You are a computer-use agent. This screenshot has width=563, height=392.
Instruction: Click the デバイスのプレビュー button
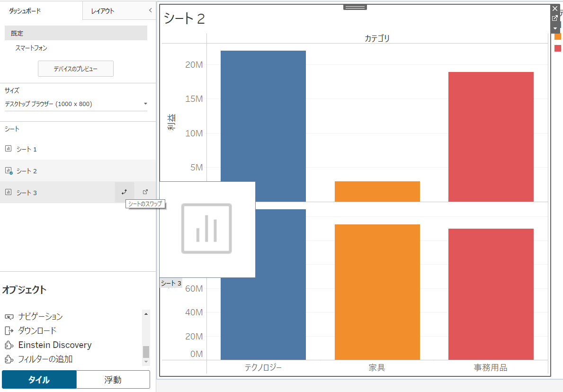tap(76, 69)
